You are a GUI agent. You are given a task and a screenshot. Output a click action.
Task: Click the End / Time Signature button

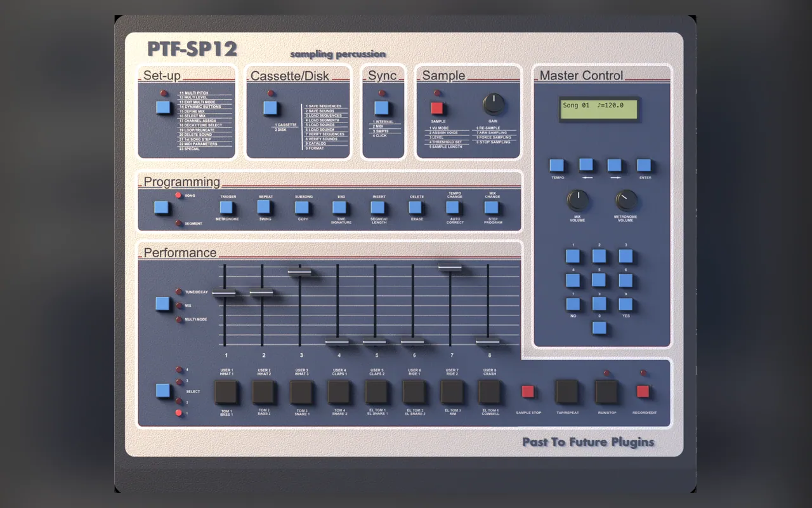[339, 208]
